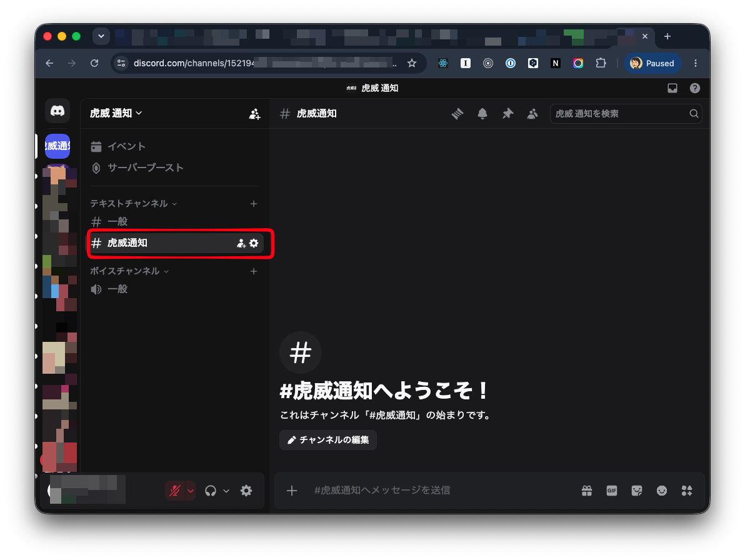Image resolution: width=745 pixels, height=560 pixels.
Task: Reload the Discord page
Action: click(x=94, y=63)
